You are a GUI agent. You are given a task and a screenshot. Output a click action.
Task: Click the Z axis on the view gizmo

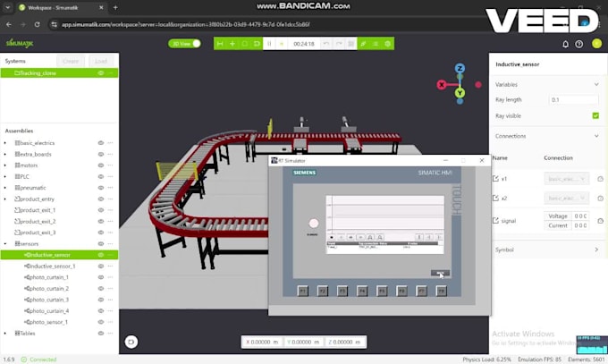coord(460,69)
